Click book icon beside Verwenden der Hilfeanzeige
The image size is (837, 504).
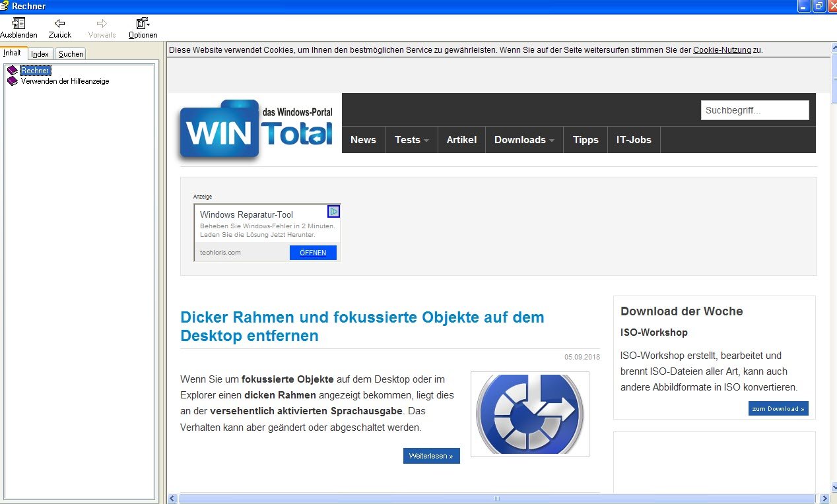click(13, 81)
